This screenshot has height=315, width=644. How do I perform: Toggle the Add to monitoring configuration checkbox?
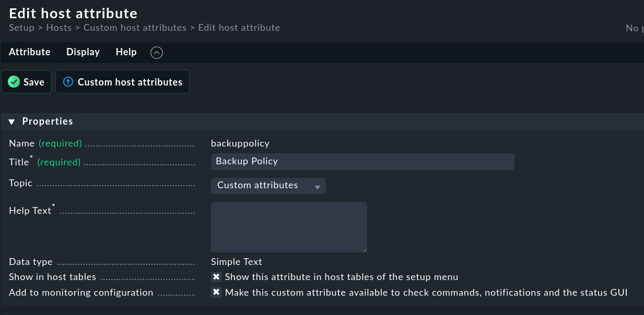[216, 293]
